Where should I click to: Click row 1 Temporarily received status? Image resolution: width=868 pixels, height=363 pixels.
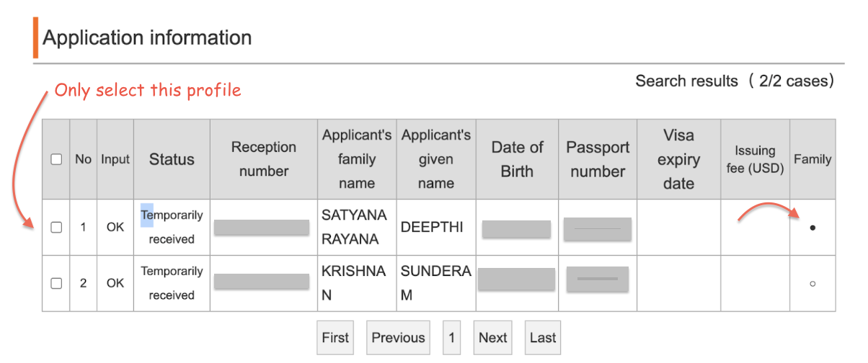(172, 228)
